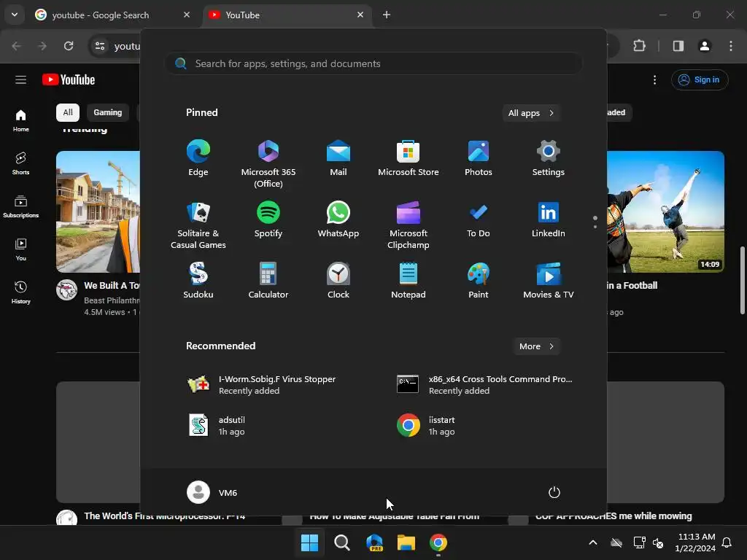Click the power button in Start menu
Viewport: 747px width, 560px height.
(554, 492)
